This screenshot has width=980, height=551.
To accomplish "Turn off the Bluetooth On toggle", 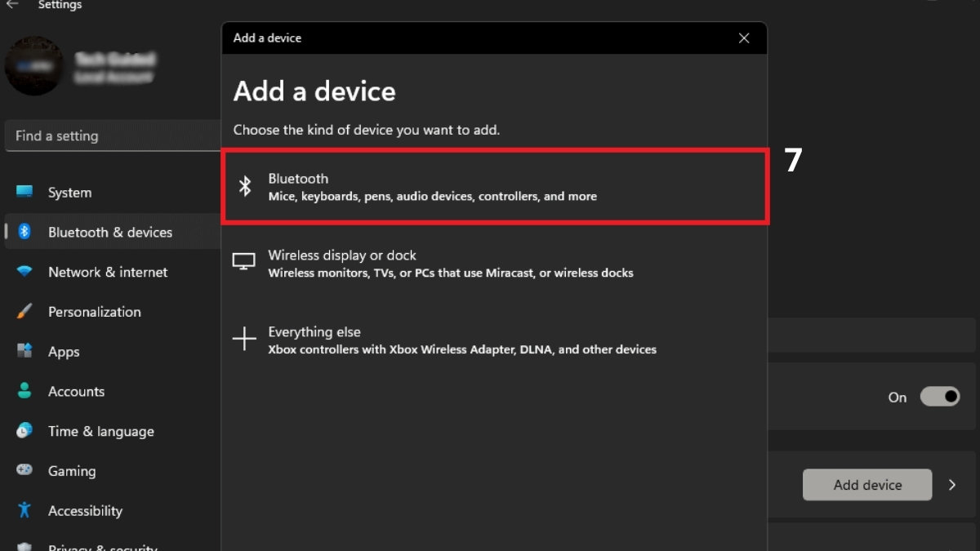I will click(x=940, y=397).
